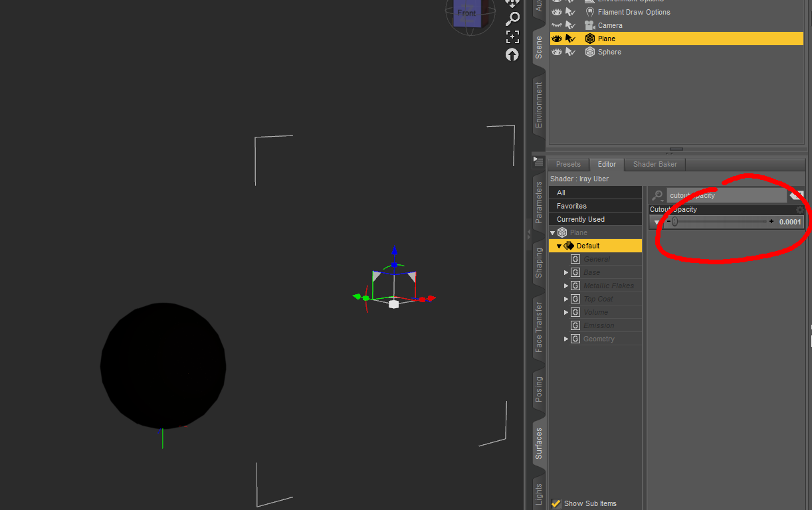Click the Shader : Iray Uber label
Viewport: 812px width, 510px height.
(579, 179)
